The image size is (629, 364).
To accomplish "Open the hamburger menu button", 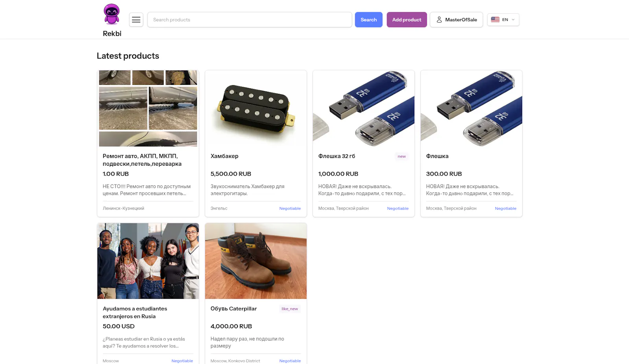I will pyautogui.click(x=136, y=20).
